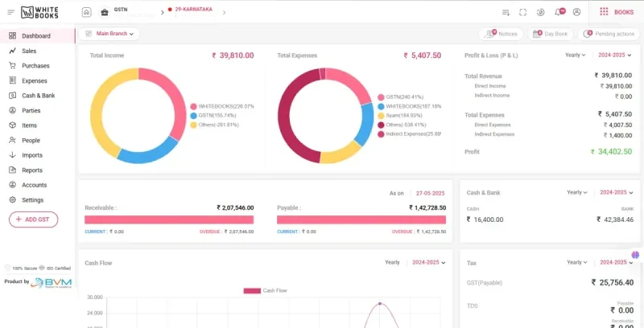
Task: Click the Expenses icon in the sidebar
Action: pyautogui.click(x=12, y=80)
